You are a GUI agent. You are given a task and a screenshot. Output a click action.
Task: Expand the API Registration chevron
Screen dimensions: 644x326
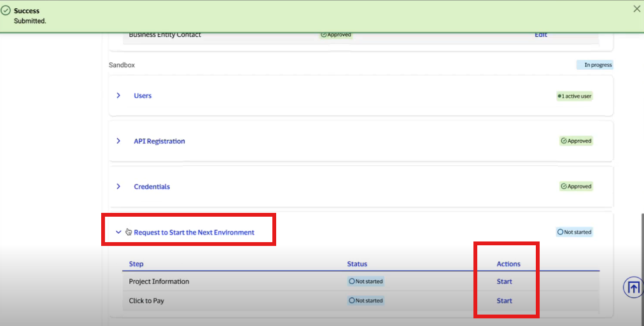[118, 140]
